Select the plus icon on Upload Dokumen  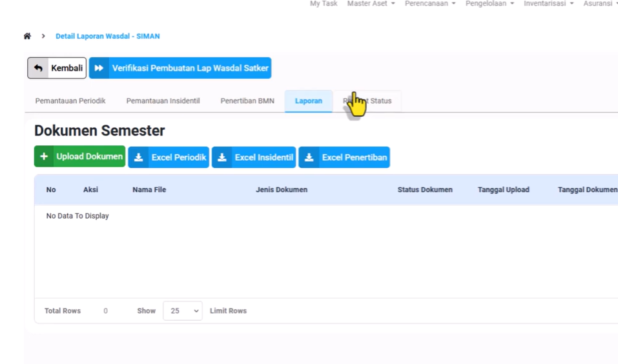click(x=44, y=156)
